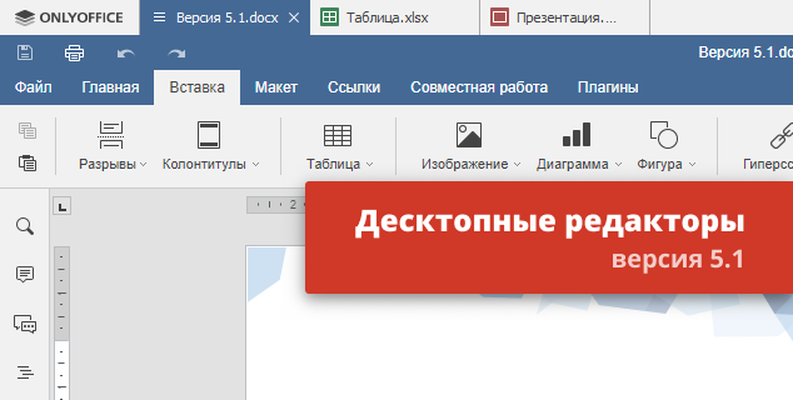Open the Chat panel in sidebar

click(x=25, y=323)
